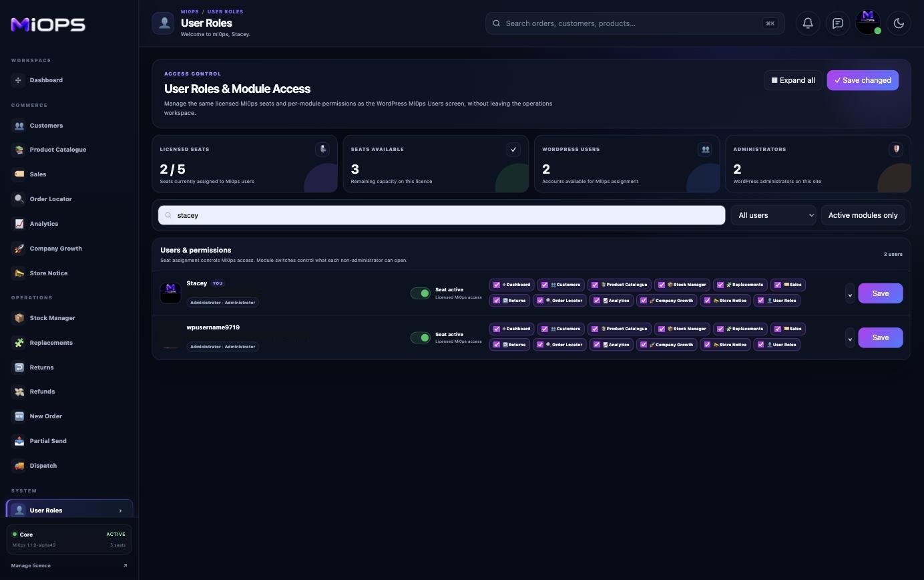This screenshot has height=580, width=924.
Task: Switch theme with the moon icon
Action: 899,23
